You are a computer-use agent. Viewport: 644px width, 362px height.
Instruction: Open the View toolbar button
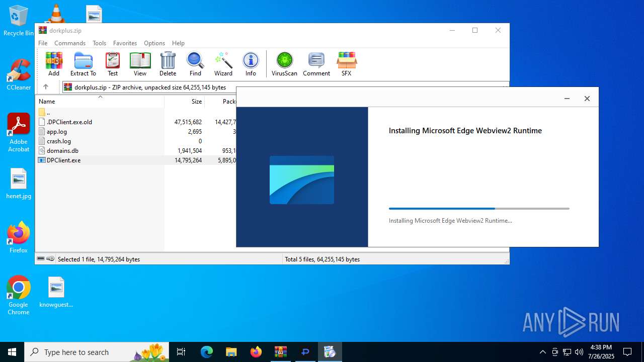[x=140, y=64]
